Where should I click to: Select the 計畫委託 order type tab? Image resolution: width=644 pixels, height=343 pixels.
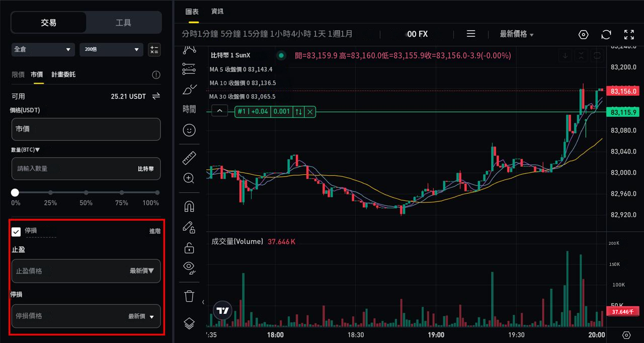[x=63, y=75]
